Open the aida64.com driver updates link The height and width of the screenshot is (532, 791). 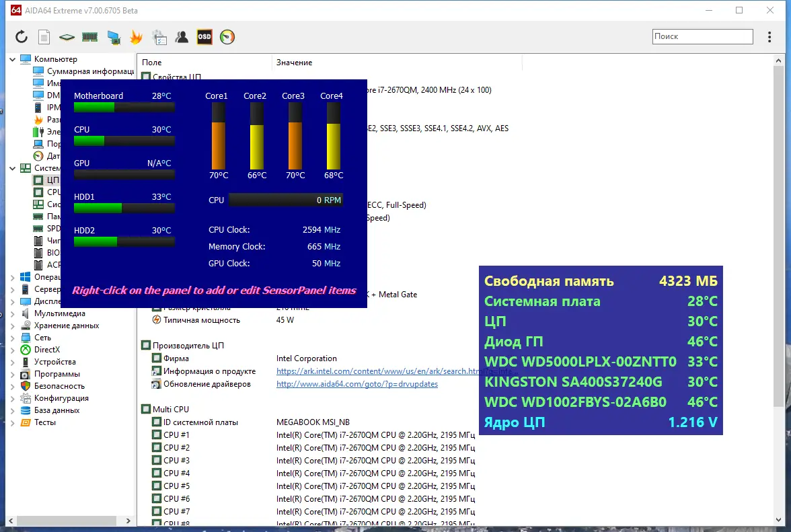[357, 384]
